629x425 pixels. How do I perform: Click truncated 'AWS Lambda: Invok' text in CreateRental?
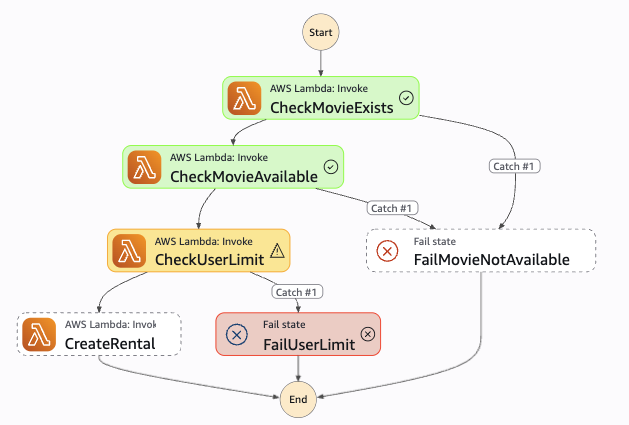pos(110,324)
